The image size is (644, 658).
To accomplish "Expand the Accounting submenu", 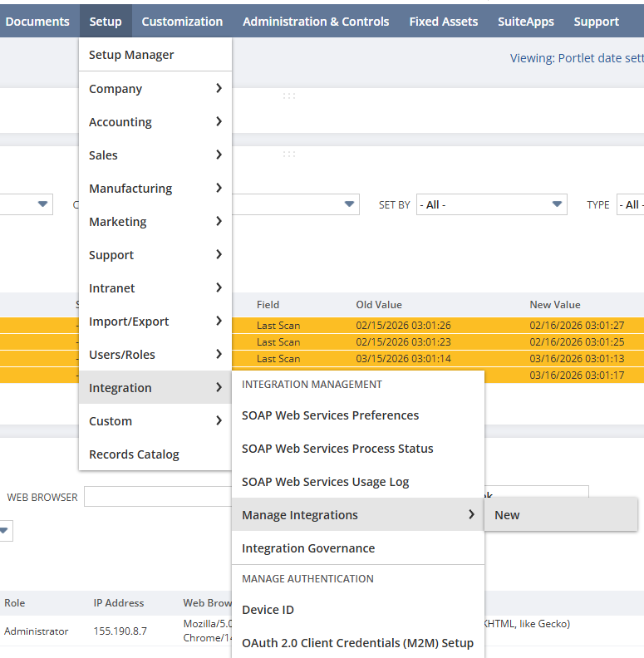I will [x=155, y=121].
